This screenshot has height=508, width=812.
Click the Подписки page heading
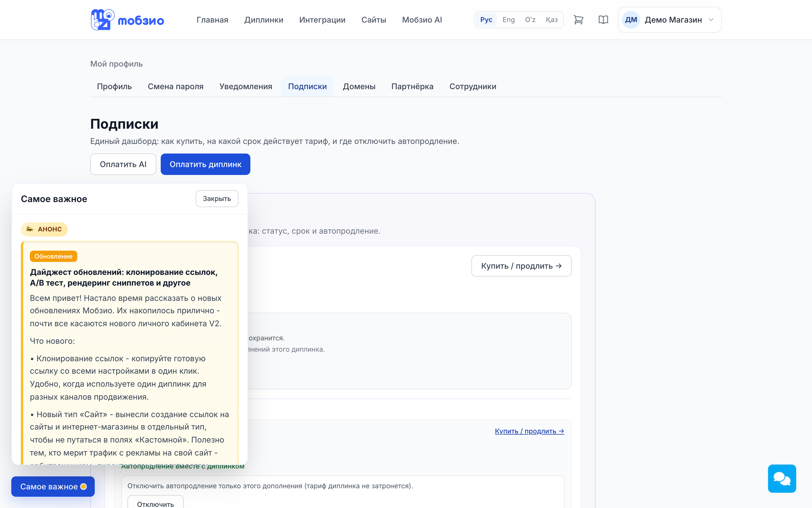coord(124,124)
